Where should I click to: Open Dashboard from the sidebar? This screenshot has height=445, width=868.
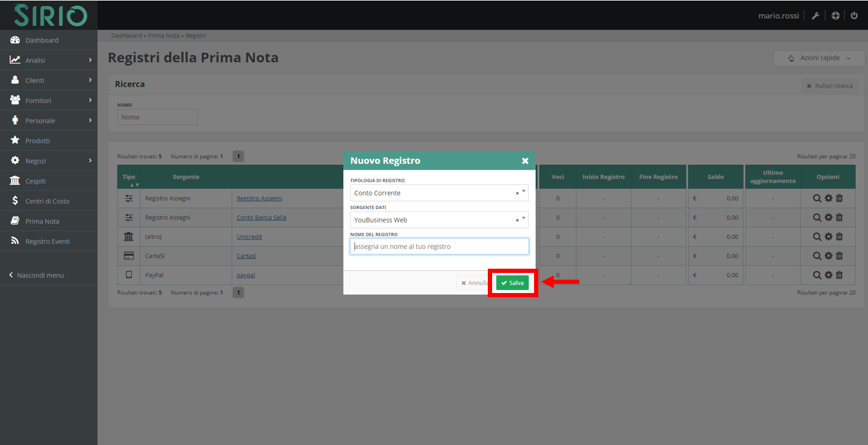42,40
